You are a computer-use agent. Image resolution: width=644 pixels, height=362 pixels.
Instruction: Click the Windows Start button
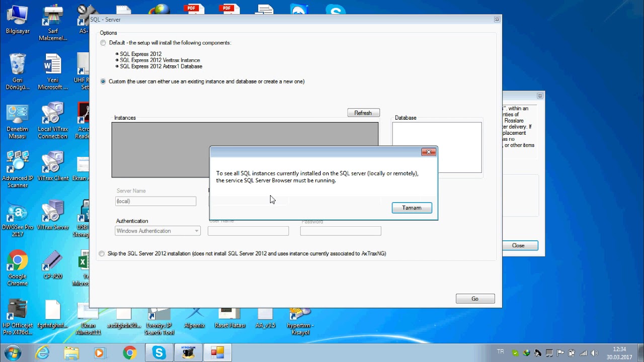(x=12, y=352)
